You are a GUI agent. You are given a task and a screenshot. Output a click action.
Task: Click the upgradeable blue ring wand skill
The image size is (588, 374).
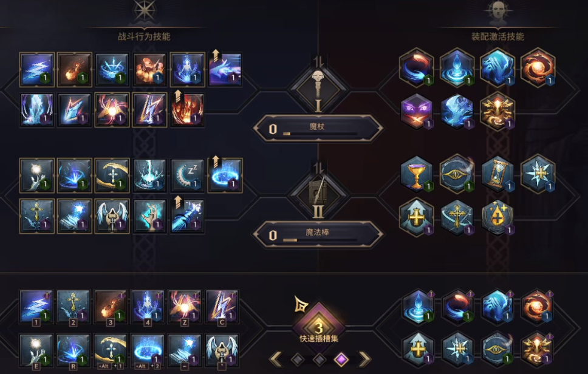pyautogui.click(x=225, y=175)
